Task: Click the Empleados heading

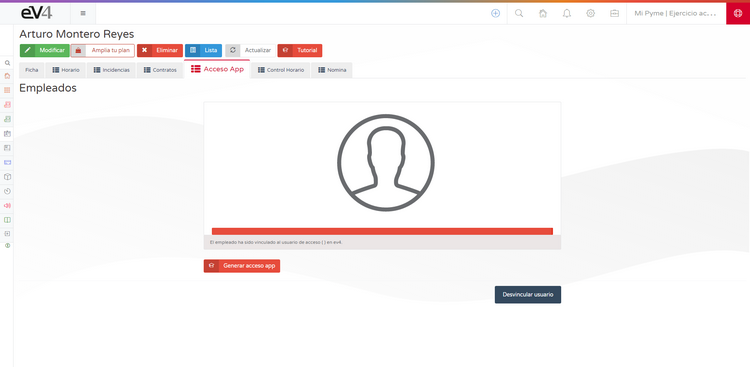Action: (48, 88)
